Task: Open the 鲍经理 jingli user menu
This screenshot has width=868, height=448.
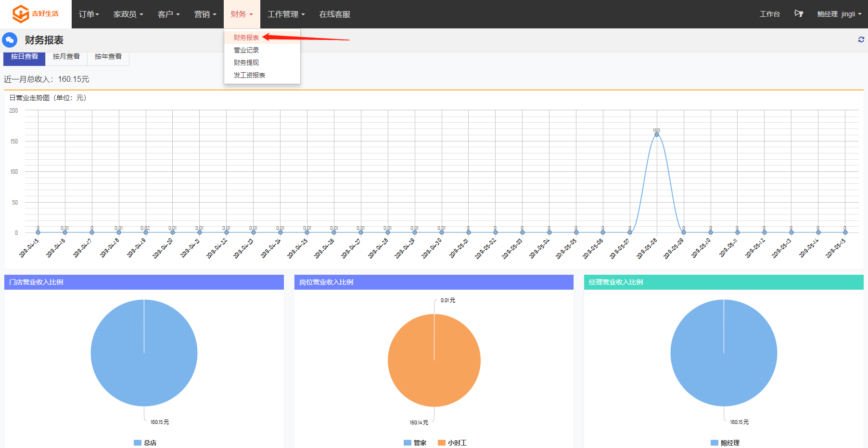Action: pyautogui.click(x=839, y=14)
